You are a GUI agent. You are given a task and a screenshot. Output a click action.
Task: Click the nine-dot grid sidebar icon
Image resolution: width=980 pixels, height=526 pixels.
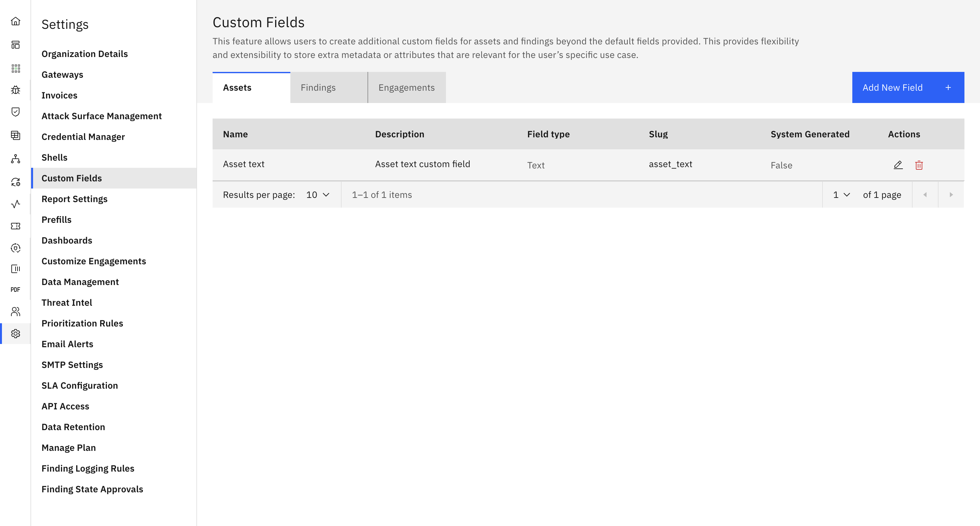[16, 68]
